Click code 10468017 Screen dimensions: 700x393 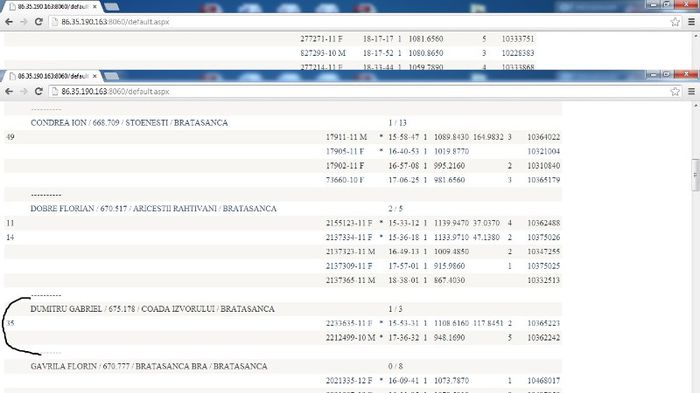click(543, 380)
